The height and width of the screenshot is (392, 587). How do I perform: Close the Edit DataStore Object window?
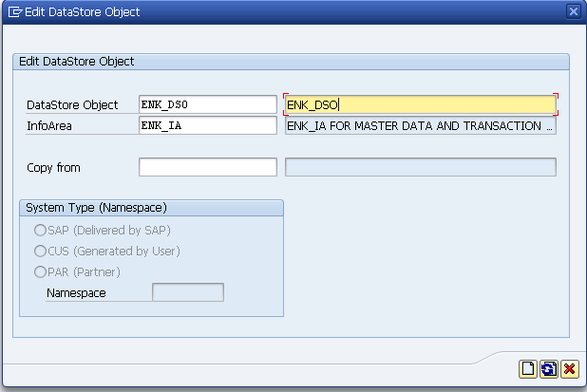tap(573, 11)
